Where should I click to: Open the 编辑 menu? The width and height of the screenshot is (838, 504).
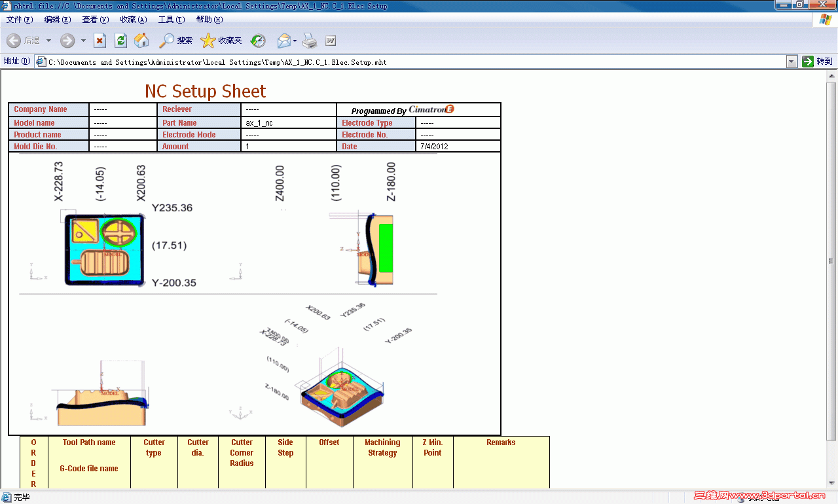click(x=57, y=20)
